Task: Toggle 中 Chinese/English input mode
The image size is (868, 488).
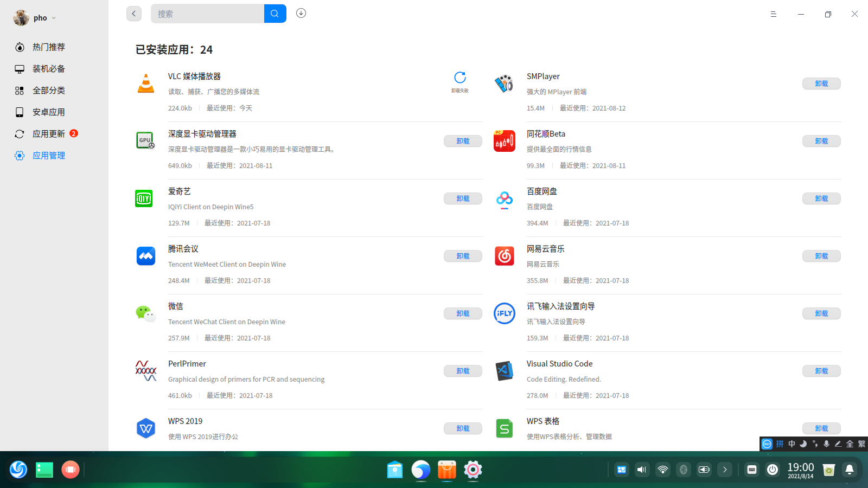Action: point(792,444)
